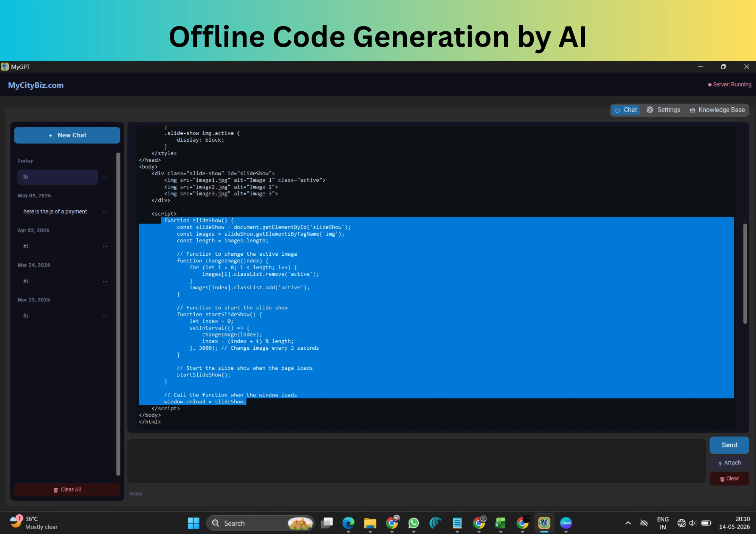Click the Attach button
Screen dimensions: 756x534
coord(729,463)
